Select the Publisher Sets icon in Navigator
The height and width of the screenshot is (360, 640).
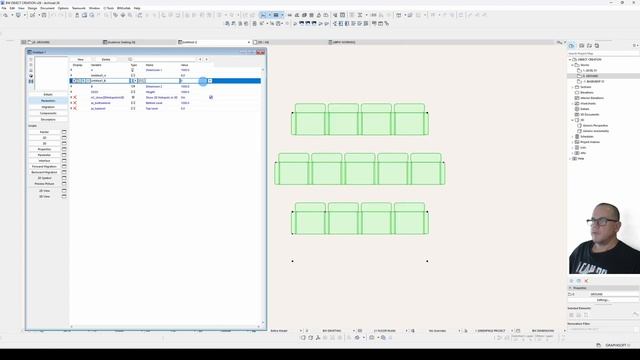tap(597, 46)
